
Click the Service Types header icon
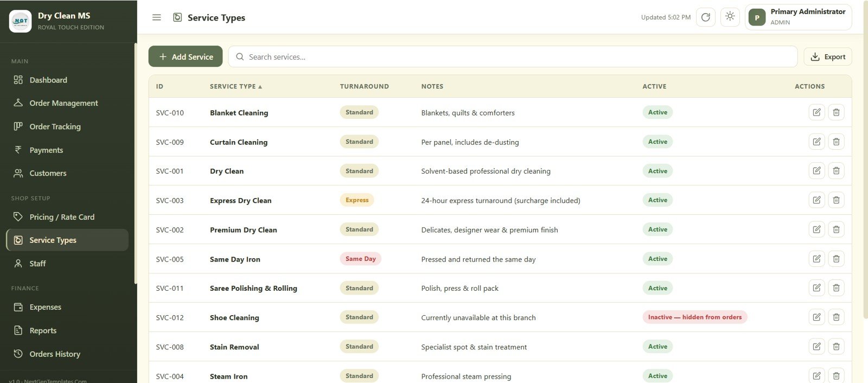(x=177, y=17)
